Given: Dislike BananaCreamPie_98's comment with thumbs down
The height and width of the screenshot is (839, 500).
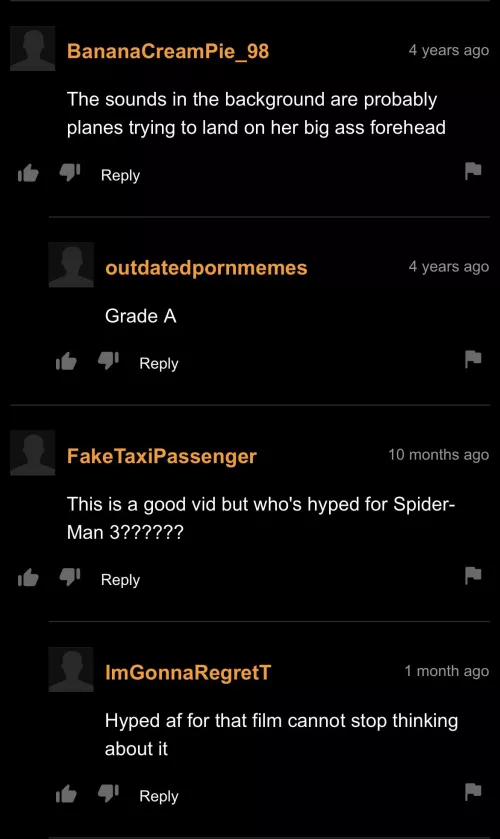Looking at the screenshot, I should click(x=69, y=172).
